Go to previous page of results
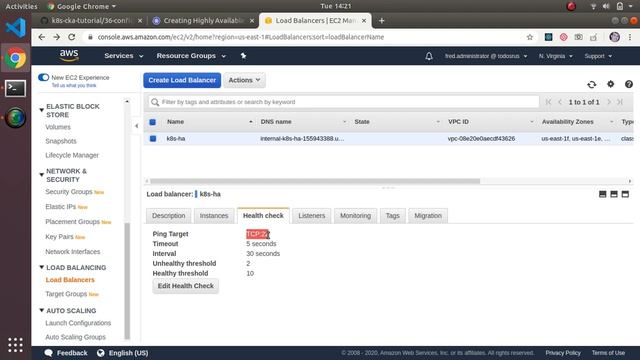Screen dimensions: 640x360 click(560, 102)
